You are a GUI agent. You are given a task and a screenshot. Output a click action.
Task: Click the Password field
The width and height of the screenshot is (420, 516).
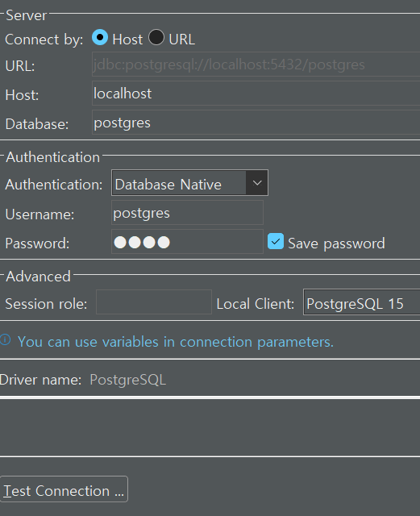[x=187, y=242]
